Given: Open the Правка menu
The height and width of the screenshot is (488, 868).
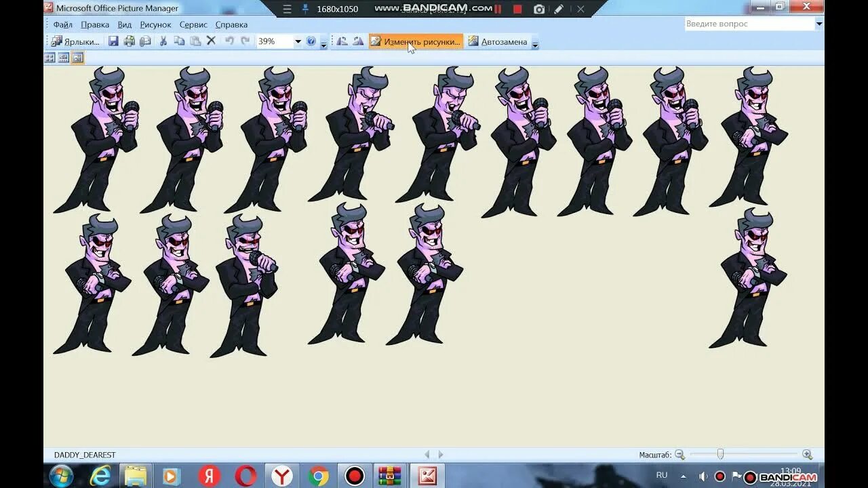Looking at the screenshot, I should (95, 24).
